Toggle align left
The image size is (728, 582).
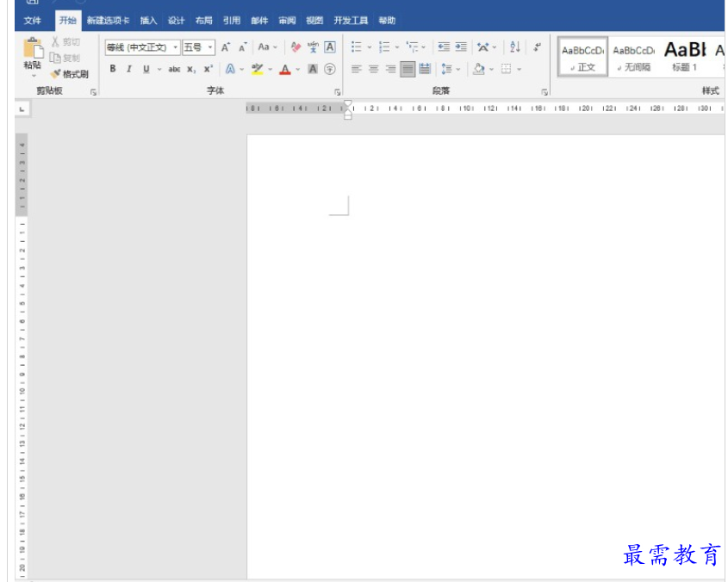pos(357,69)
